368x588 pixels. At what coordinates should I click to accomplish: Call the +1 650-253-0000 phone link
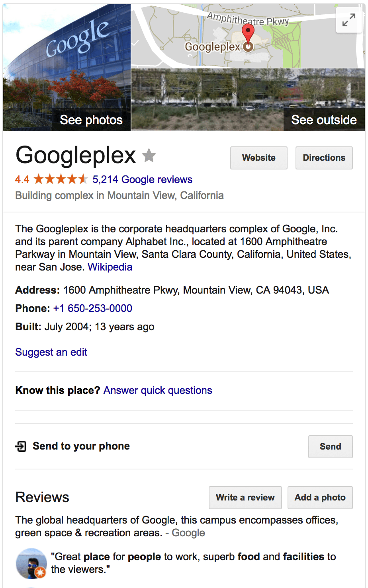(x=93, y=308)
